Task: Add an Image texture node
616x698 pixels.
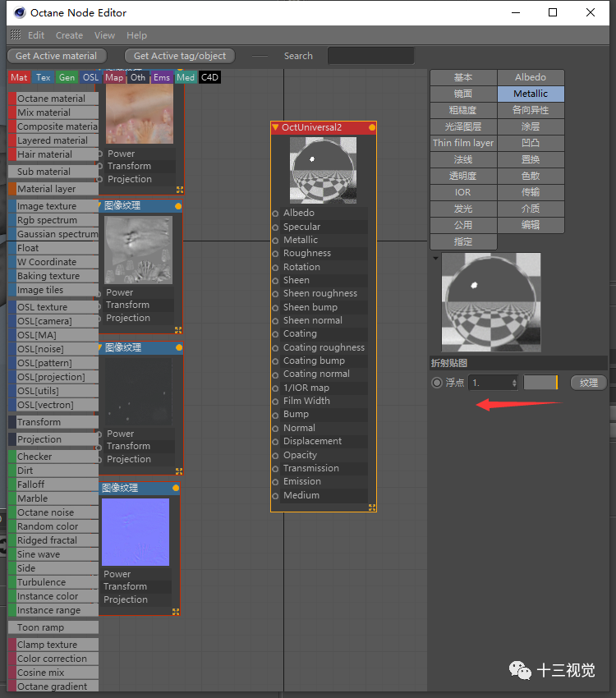Action: pyautogui.click(x=53, y=206)
